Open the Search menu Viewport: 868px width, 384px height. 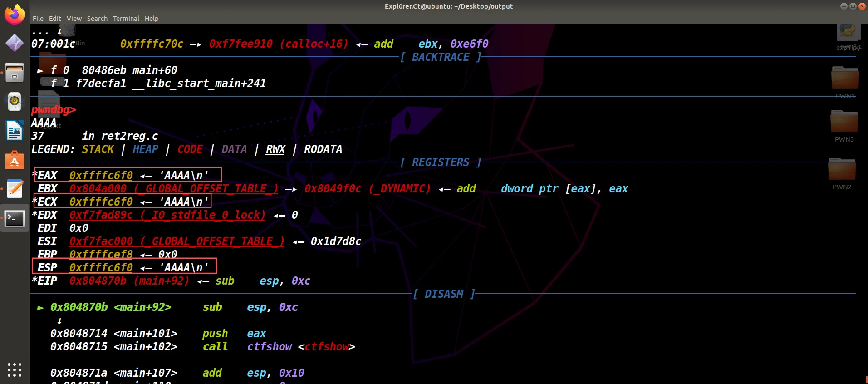pyautogui.click(x=97, y=19)
